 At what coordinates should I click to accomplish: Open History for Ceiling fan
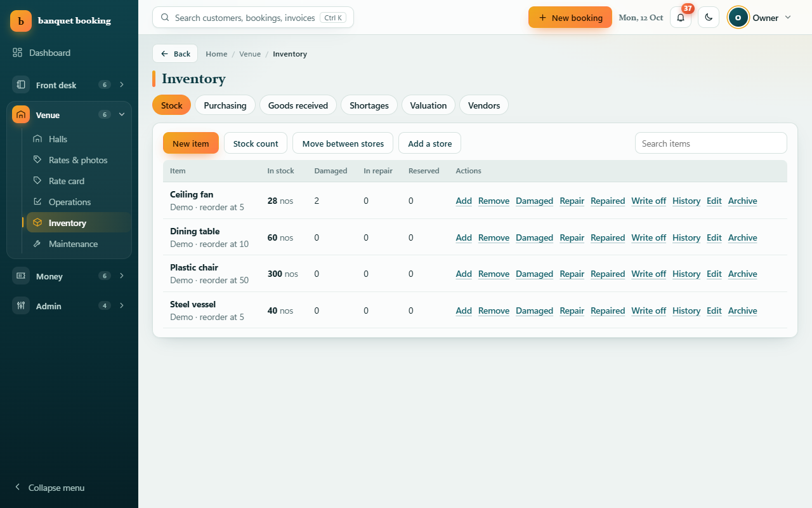[686, 201]
